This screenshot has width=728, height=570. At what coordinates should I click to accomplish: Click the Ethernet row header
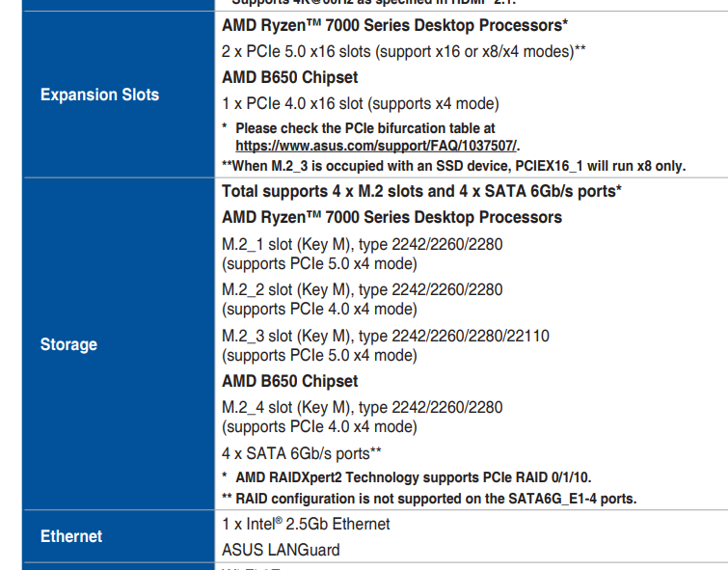tap(71, 536)
